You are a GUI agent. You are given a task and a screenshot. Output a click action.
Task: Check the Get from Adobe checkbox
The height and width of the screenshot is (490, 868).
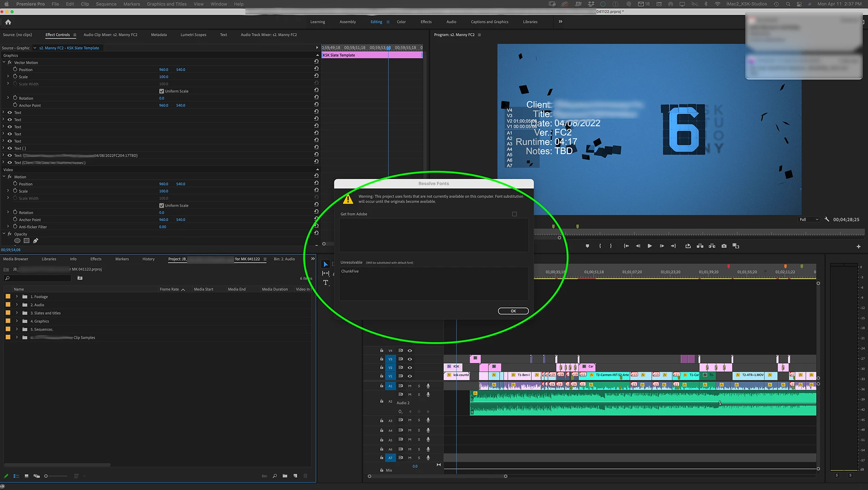click(x=514, y=214)
